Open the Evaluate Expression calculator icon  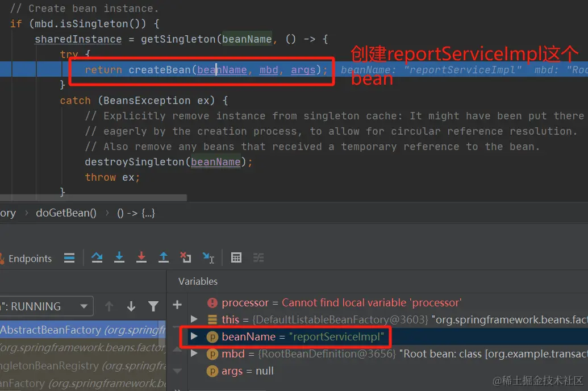point(236,257)
